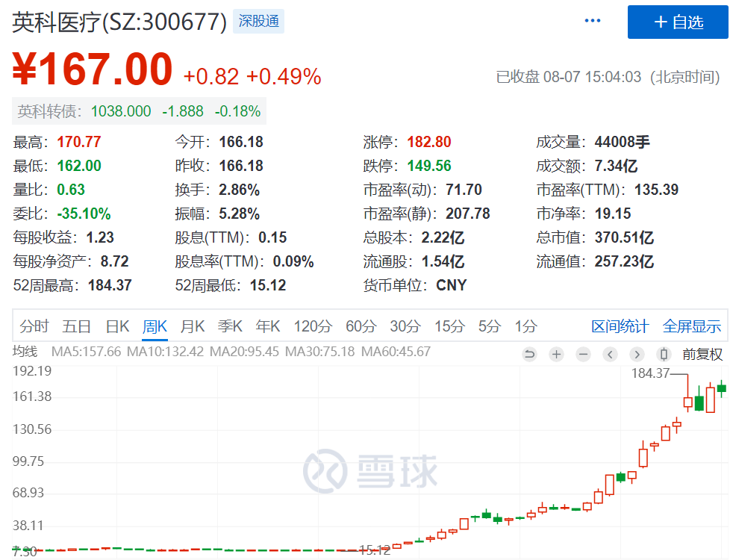Click the 流通股 value 1.54亿
The width and height of the screenshot is (733, 560).
[x=443, y=261]
